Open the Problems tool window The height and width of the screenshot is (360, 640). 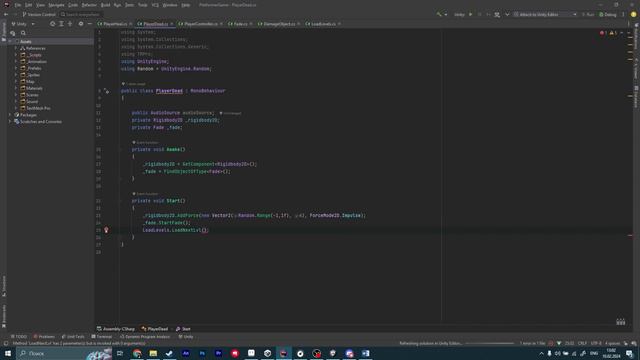(44, 337)
